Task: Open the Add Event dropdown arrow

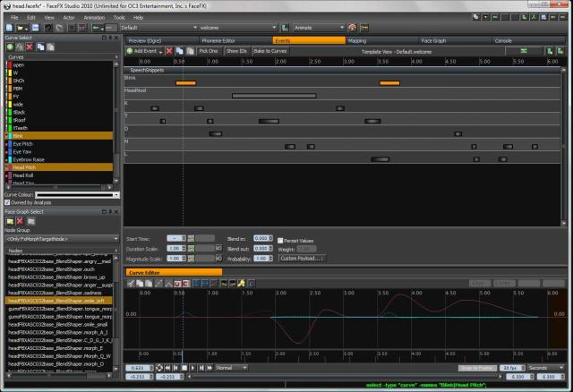Action: 161,52
